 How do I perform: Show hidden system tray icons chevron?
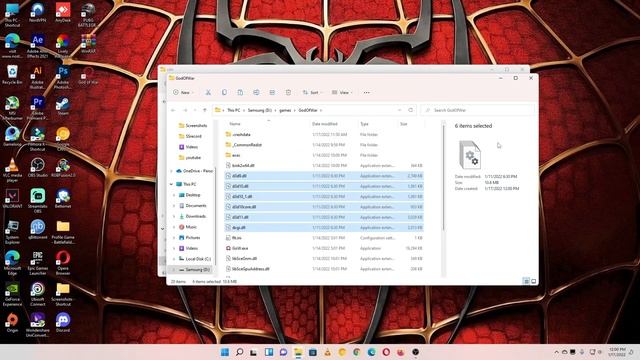pyautogui.click(x=556, y=352)
